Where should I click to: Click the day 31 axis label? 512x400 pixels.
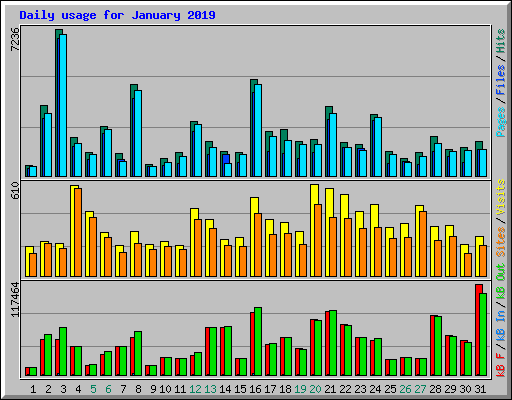click(480, 389)
